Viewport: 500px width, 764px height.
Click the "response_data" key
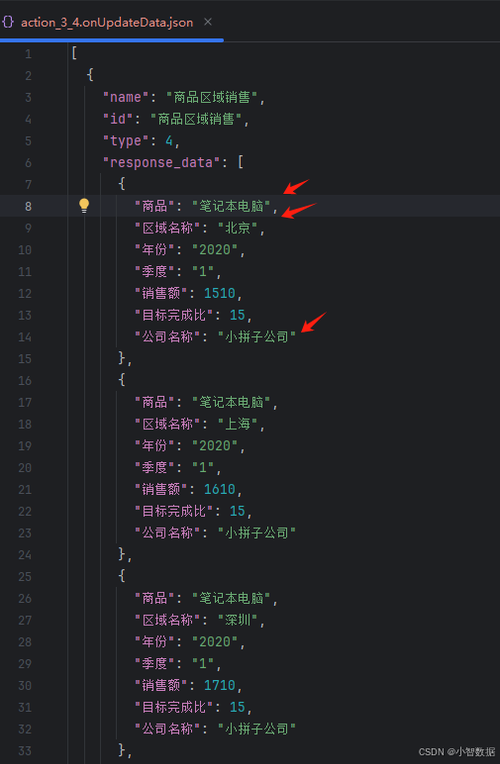[x=161, y=162]
